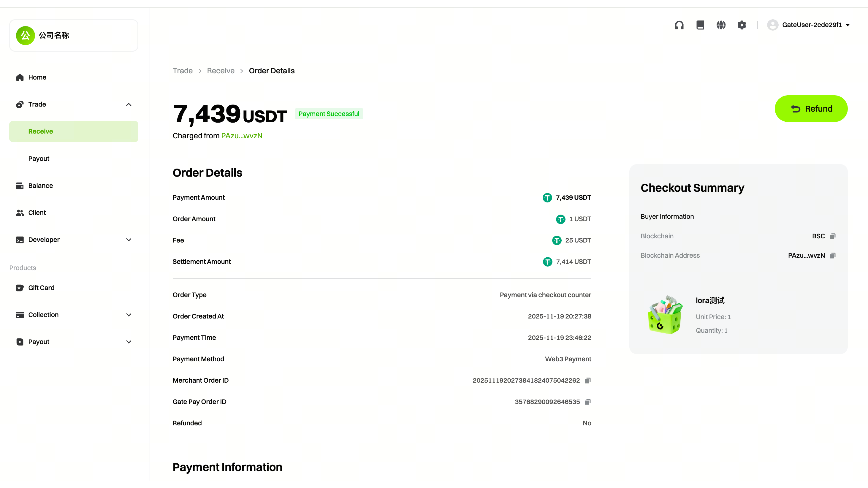Copy the blockchain address PAzu...wvzN

click(x=832, y=256)
